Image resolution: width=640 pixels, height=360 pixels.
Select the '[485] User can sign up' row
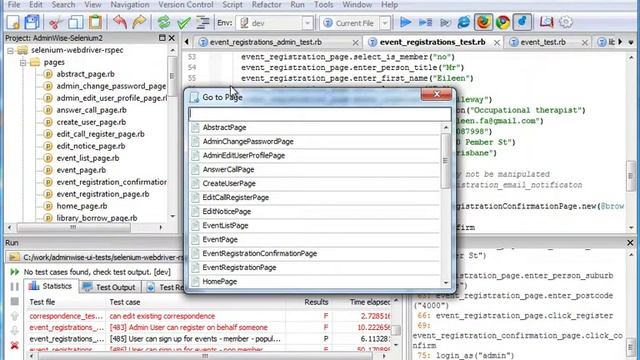click(x=209, y=339)
